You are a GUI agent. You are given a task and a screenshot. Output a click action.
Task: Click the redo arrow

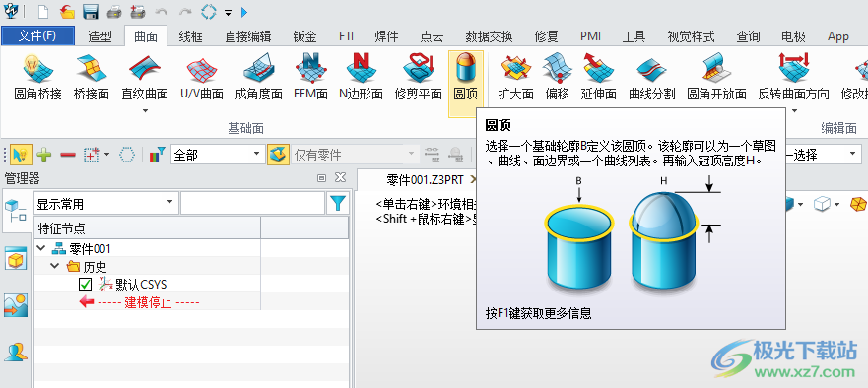(185, 11)
